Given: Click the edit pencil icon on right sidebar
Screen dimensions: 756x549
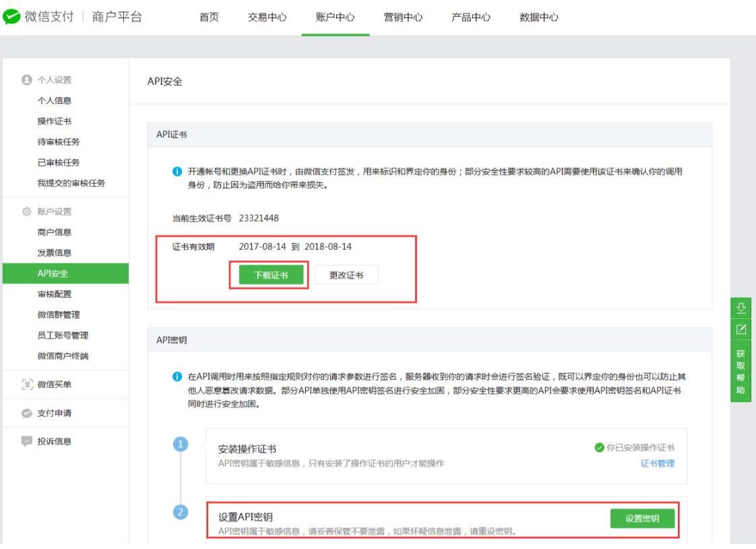Looking at the screenshot, I should click(741, 329).
